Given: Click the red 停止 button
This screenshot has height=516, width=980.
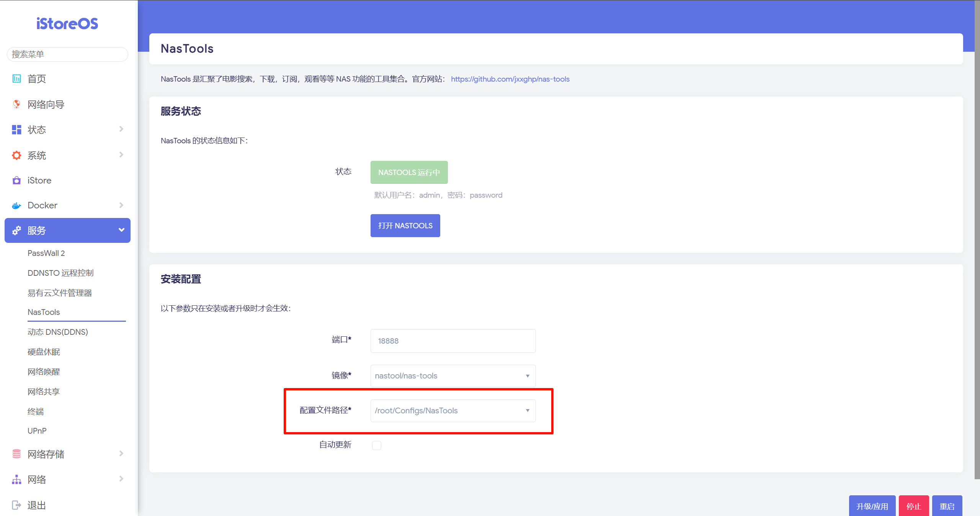Looking at the screenshot, I should tap(914, 506).
